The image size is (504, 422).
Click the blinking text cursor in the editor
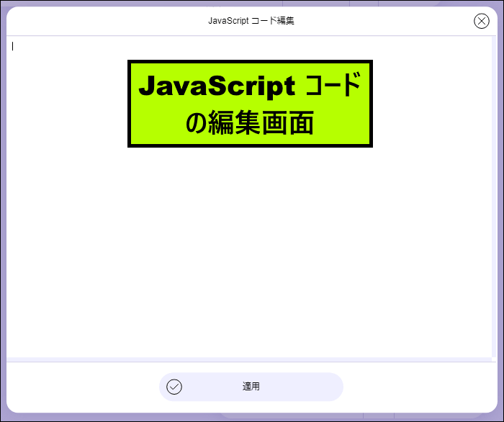pyautogui.click(x=13, y=47)
